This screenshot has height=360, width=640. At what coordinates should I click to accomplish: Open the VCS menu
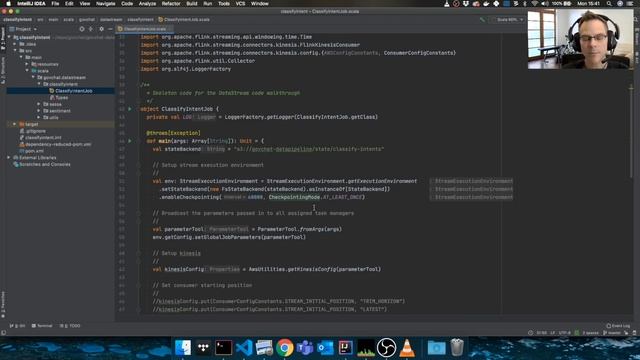click(x=240, y=4)
